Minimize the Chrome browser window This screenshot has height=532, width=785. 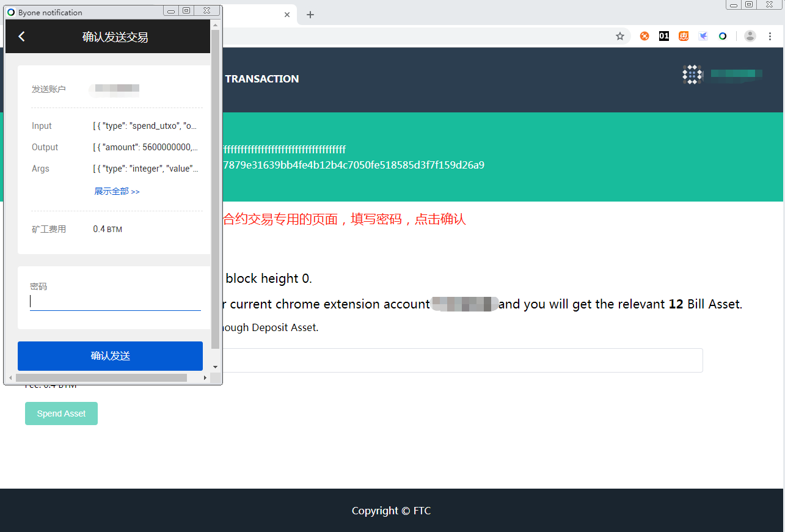(733, 4)
